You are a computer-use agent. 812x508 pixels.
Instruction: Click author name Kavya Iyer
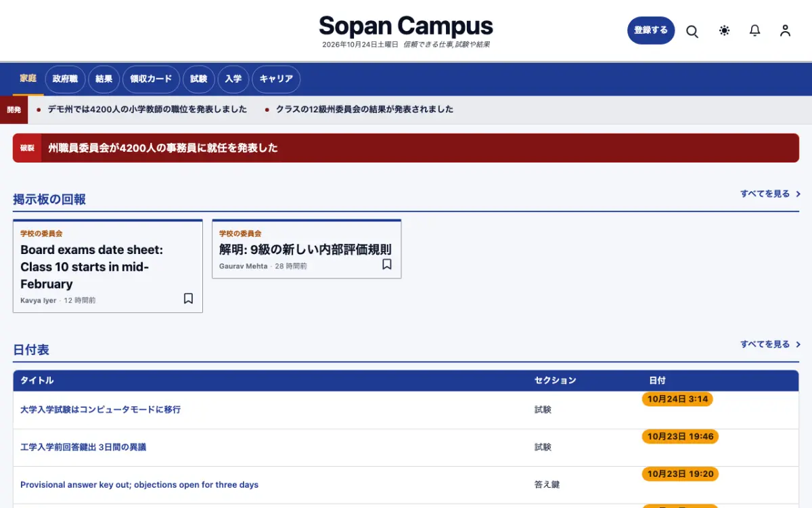[x=39, y=300]
